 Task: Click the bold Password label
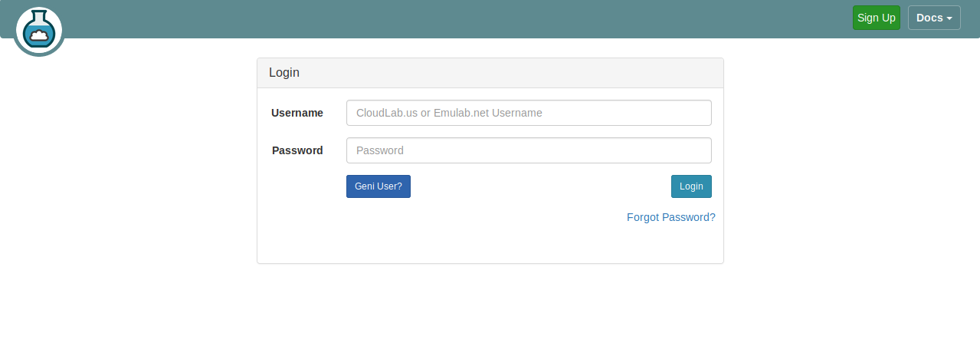pyautogui.click(x=297, y=150)
